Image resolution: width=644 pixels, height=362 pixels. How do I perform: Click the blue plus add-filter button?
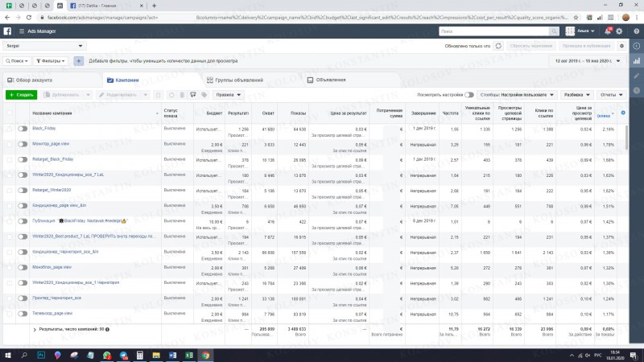[78, 61]
